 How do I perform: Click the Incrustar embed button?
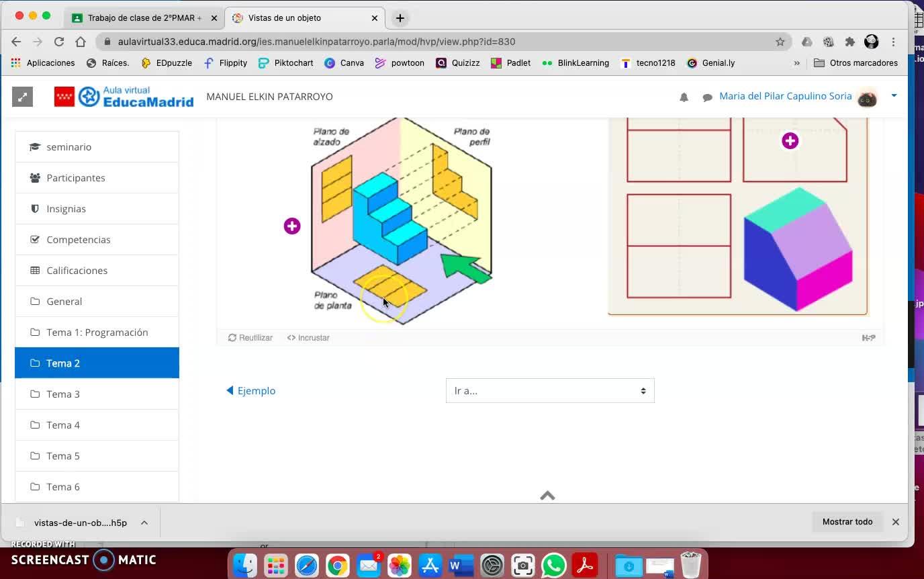[x=308, y=338]
